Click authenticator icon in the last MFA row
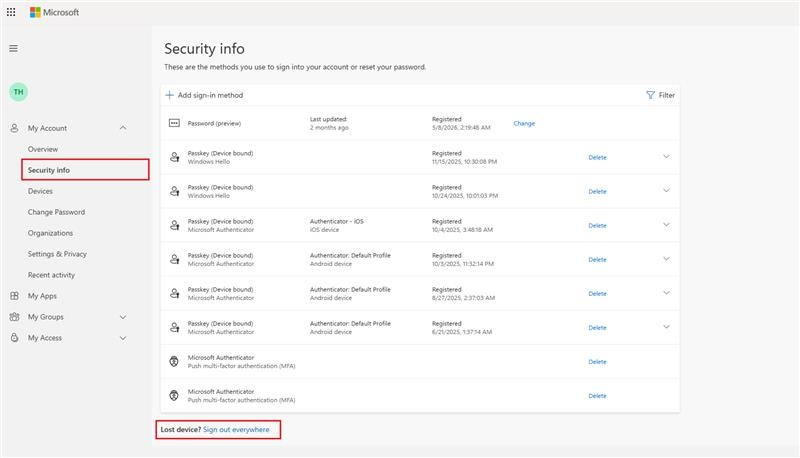Viewport: 800px width, 458px height. pyautogui.click(x=174, y=395)
